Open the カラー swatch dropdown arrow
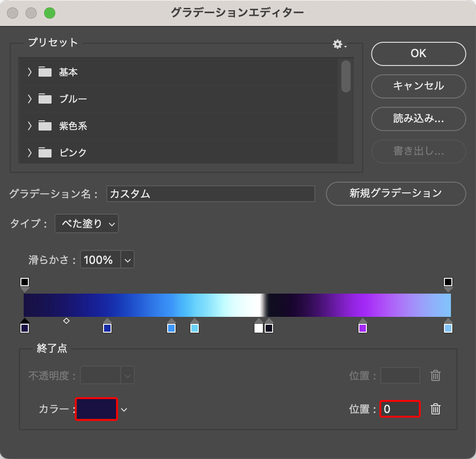This screenshot has width=476, height=459. (x=124, y=409)
